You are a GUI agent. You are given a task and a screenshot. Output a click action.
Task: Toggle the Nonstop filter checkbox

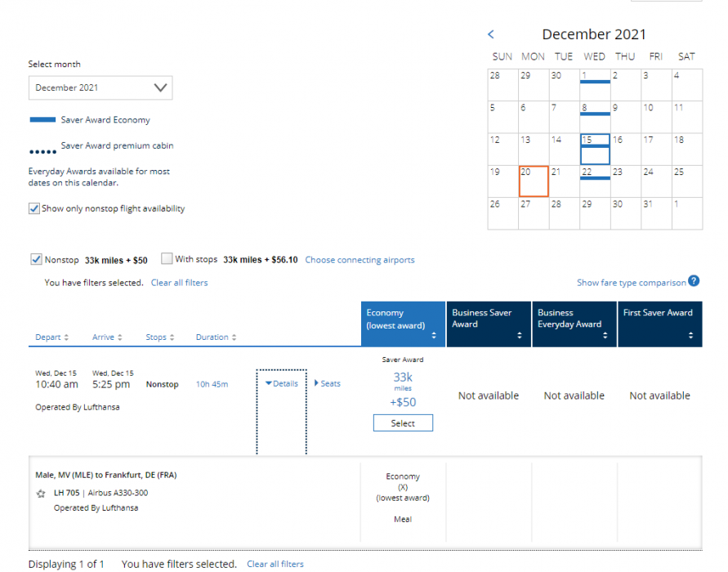tap(36, 260)
